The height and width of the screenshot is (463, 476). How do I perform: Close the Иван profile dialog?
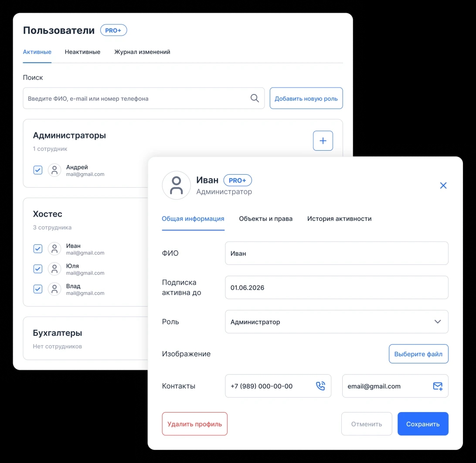point(443,186)
